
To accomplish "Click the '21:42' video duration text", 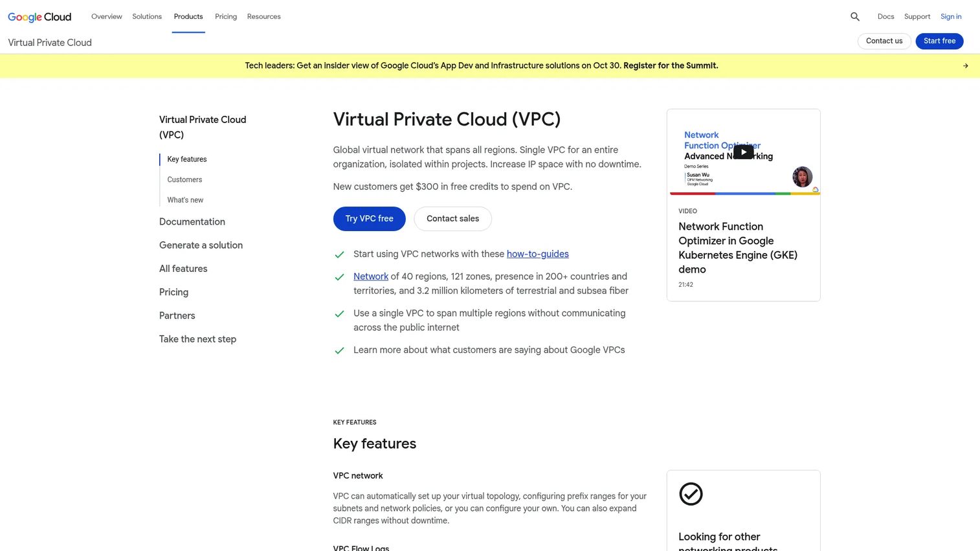I will point(685,285).
